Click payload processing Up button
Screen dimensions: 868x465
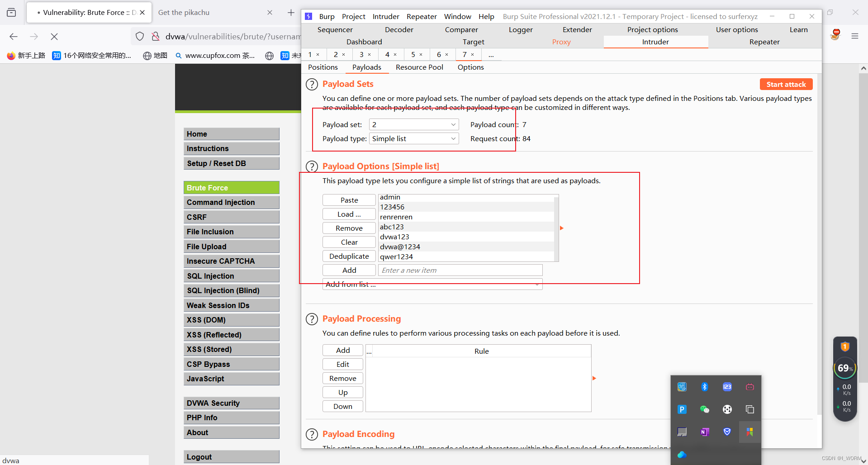pos(343,393)
